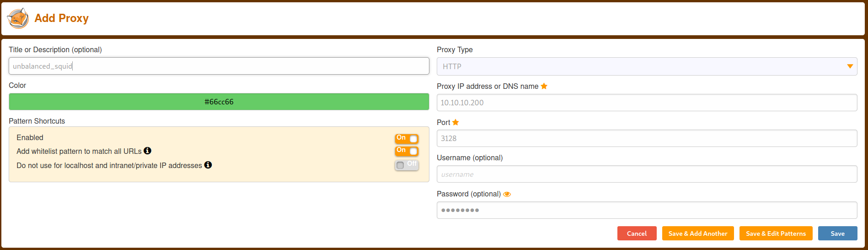Open the Proxy Type dropdown
The height and width of the screenshot is (250, 868).
click(x=640, y=66)
